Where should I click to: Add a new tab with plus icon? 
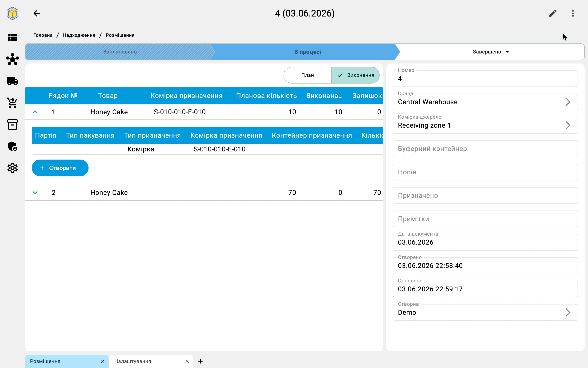click(x=200, y=361)
